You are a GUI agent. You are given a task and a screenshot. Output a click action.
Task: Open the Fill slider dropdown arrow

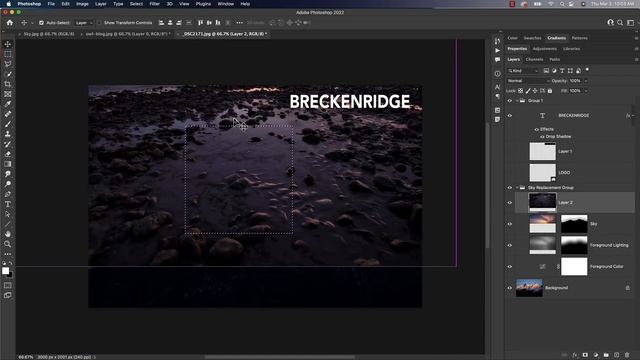click(587, 91)
